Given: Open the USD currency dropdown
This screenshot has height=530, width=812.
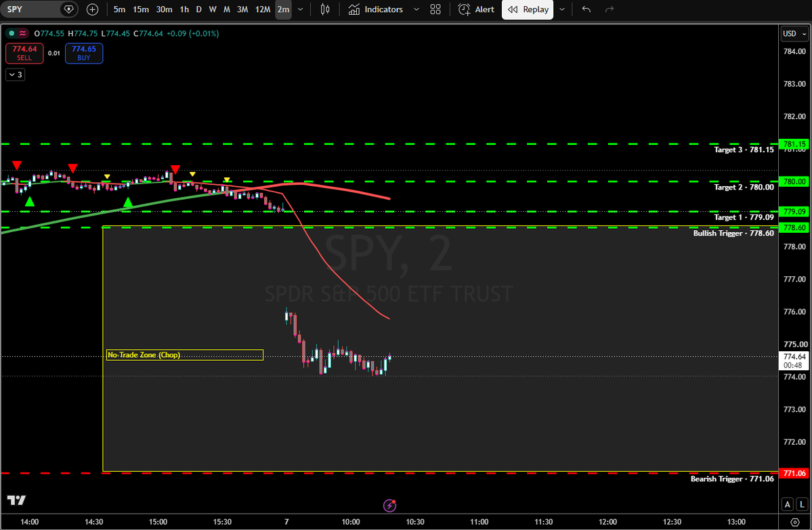Looking at the screenshot, I should pos(794,34).
